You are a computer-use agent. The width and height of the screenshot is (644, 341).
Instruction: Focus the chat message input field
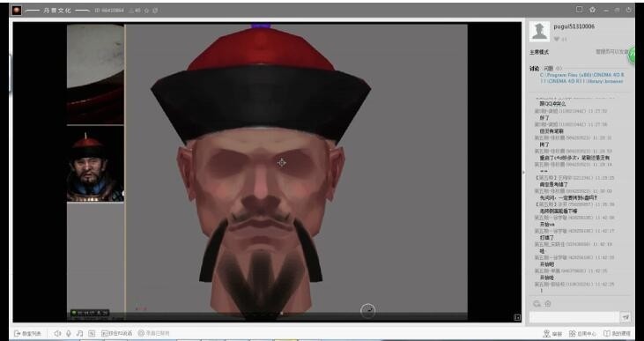(x=574, y=316)
